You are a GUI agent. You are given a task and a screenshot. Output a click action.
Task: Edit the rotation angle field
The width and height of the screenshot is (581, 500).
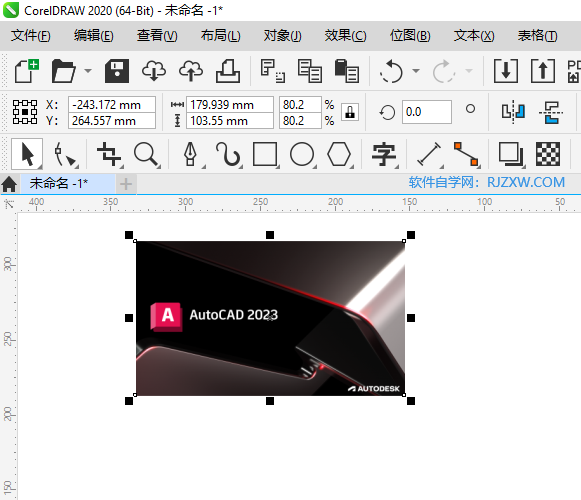(426, 112)
